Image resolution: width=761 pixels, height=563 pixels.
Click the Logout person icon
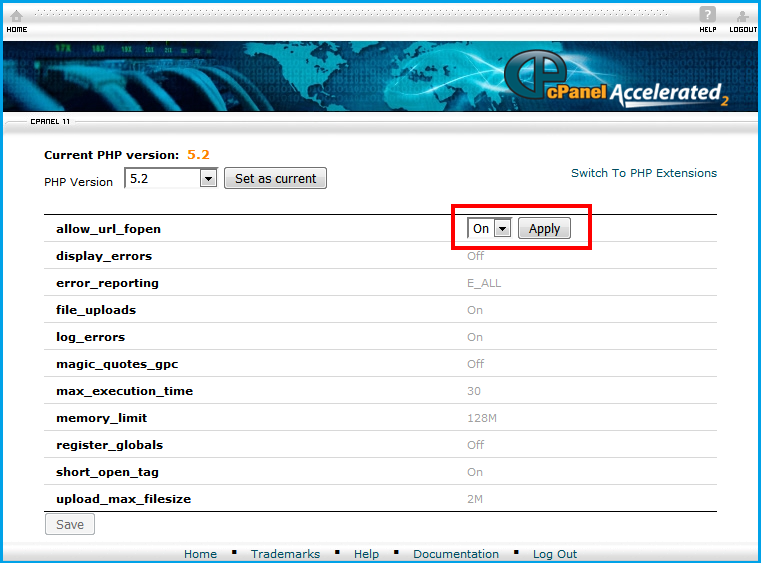742,16
